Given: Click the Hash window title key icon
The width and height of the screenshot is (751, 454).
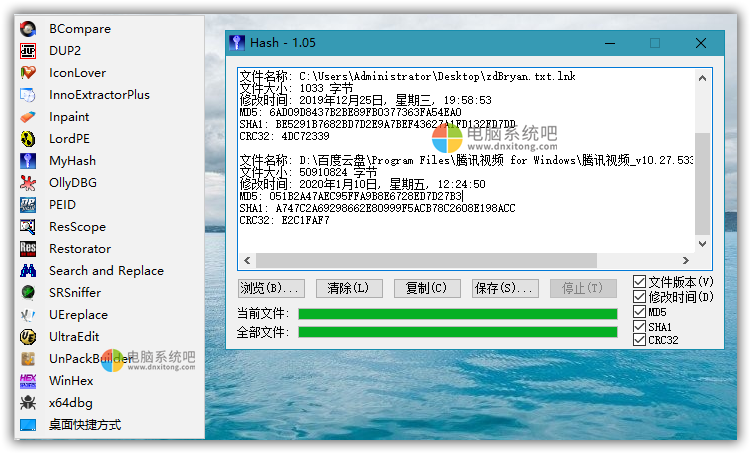Looking at the screenshot, I should point(237,43).
